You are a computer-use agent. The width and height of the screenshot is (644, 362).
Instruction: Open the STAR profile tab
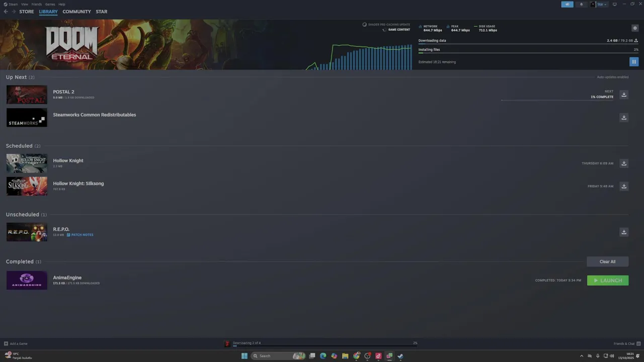click(x=102, y=12)
